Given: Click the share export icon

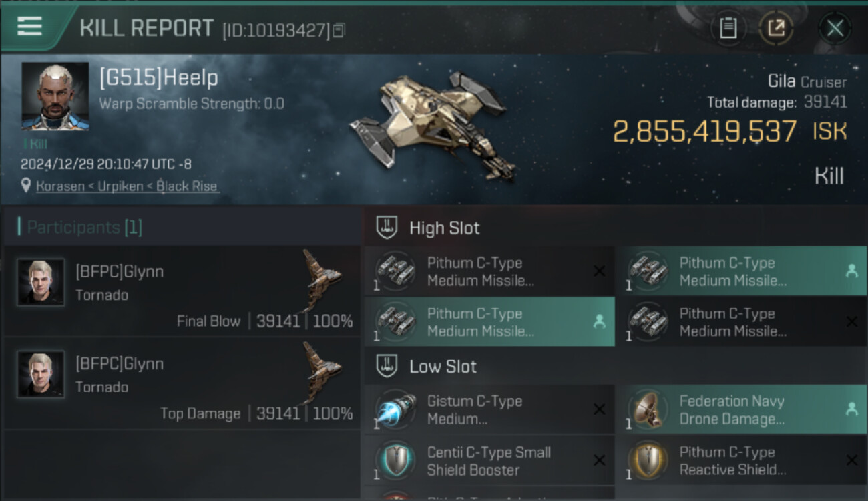Looking at the screenshot, I should 776,28.
